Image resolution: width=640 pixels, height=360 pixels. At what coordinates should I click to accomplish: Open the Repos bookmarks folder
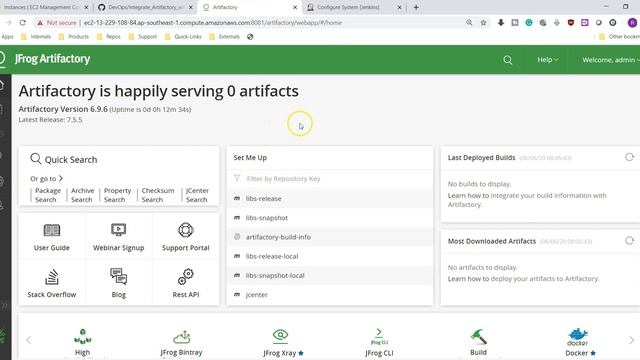click(x=109, y=37)
